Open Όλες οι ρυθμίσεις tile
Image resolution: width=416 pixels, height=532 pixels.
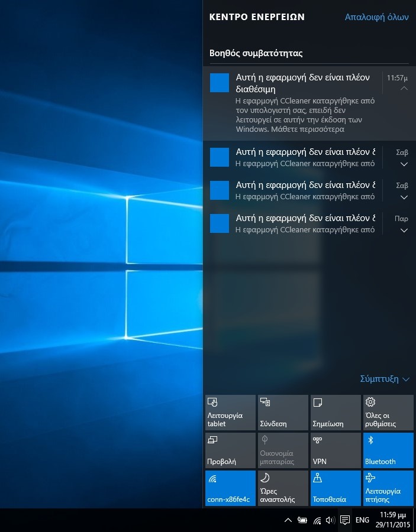point(388,413)
